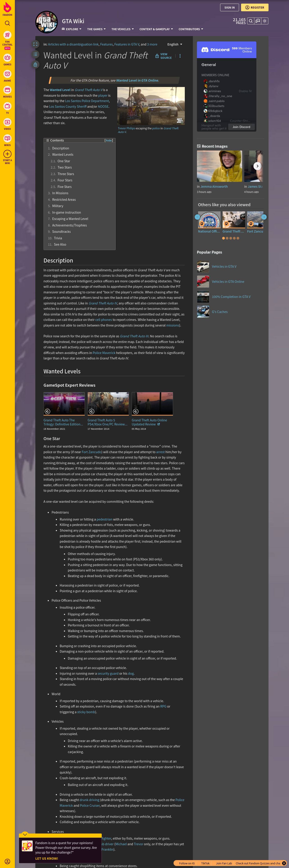The width and height of the screenshot is (289, 868).
Task: Show next Recent Images with arrow
Action: click(x=257, y=166)
